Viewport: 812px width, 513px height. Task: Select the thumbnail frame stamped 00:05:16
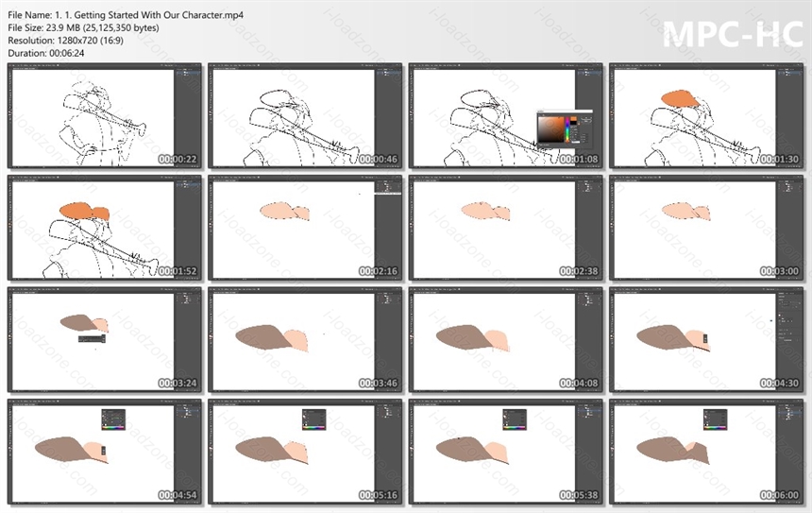click(305, 452)
